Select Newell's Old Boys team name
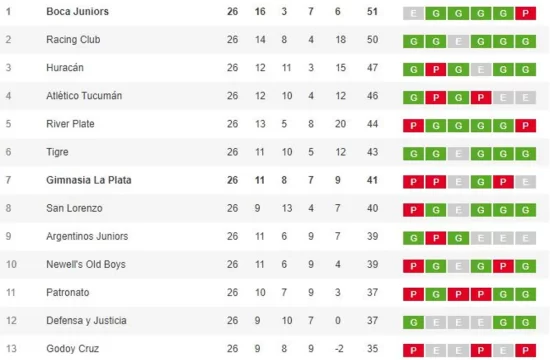Screen dimensions: 550x360 [x=86, y=264]
